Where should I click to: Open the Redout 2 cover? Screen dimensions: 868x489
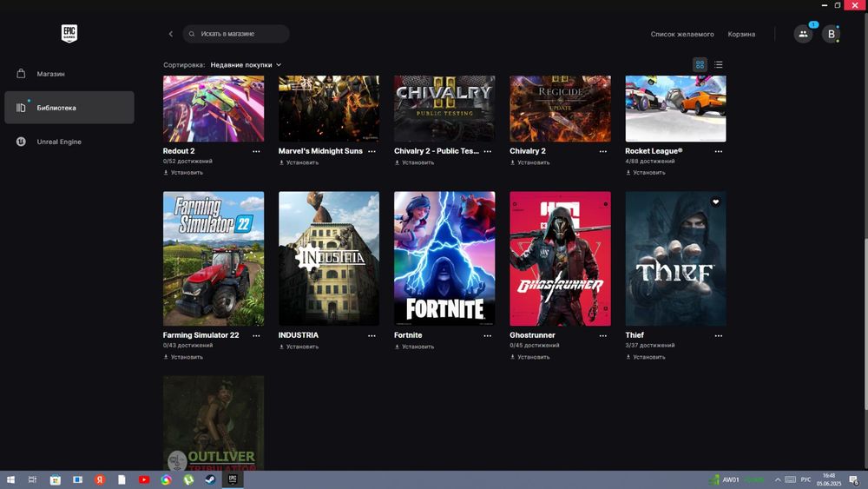pos(214,109)
